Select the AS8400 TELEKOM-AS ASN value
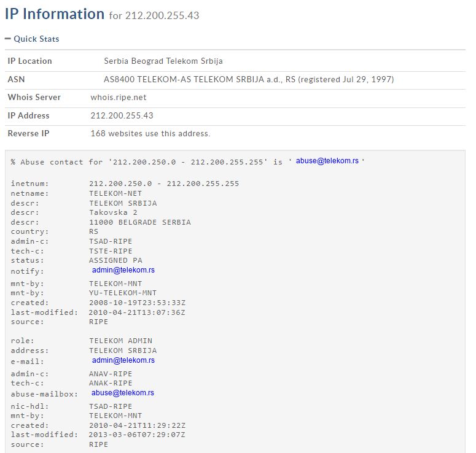Screen dimensions: 476x453 pyautogui.click(x=249, y=80)
